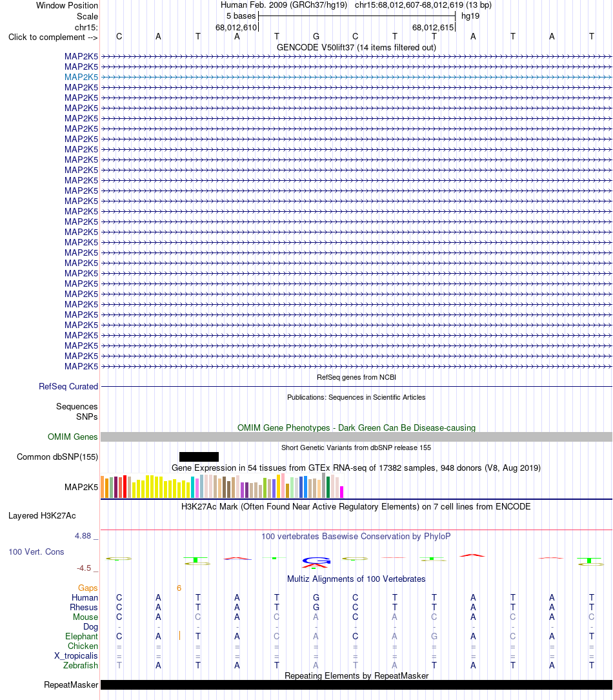The width and height of the screenshot is (613, 700).
Task: Click the Rhesus species label
Action: 83,607
